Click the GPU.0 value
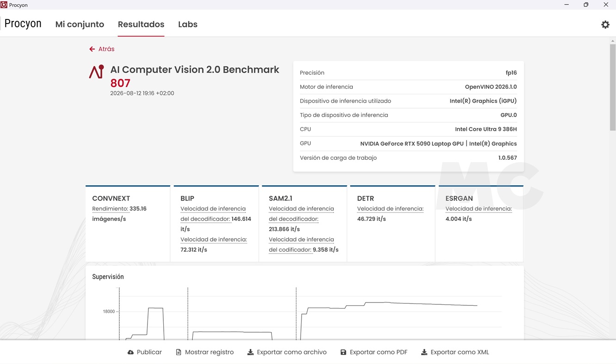Screen dimensions: 616x364 click(509, 115)
